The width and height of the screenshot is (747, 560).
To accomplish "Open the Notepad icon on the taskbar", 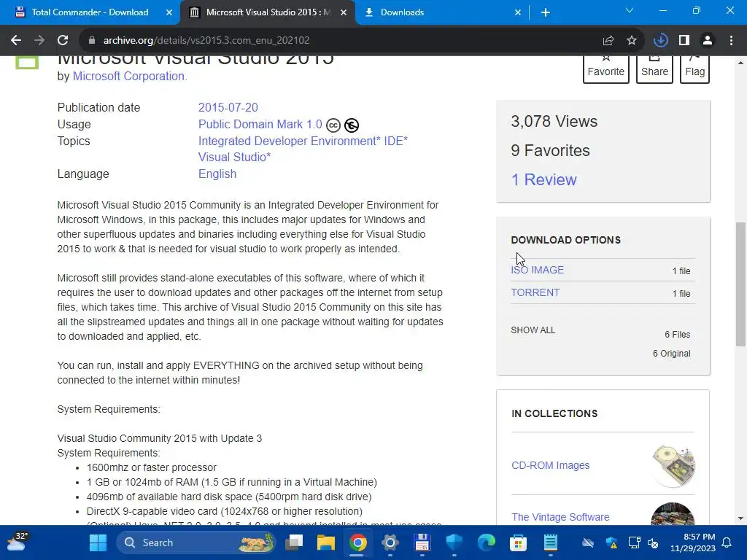I will coord(551,542).
